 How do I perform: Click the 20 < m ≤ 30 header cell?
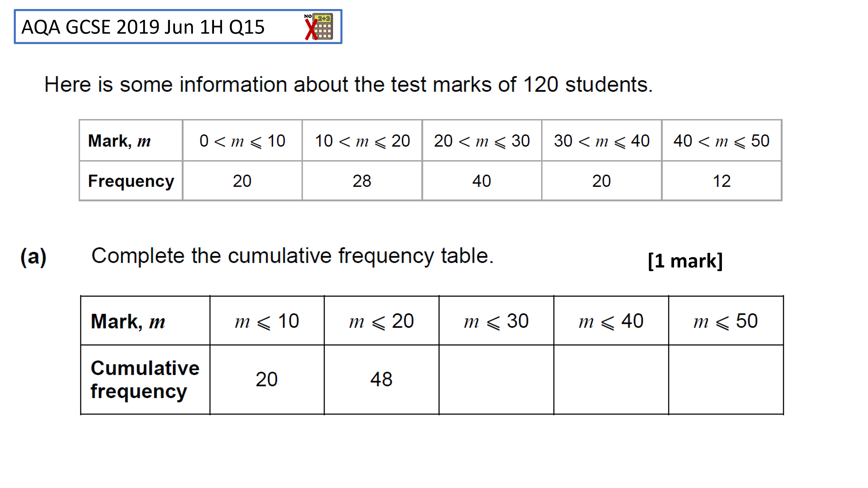[482, 141]
